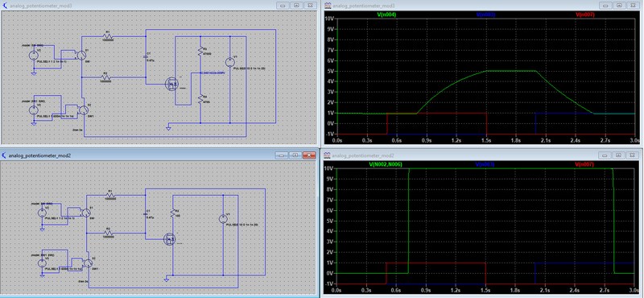The width and height of the screenshot is (644, 298).
Task: Maximize the analog_potentiometer_mod3 schematic window
Action: click(296, 6)
